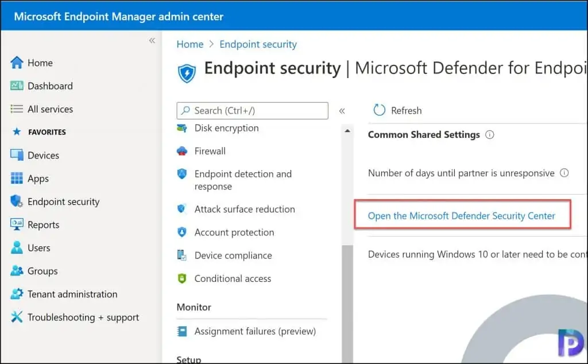Select Conditional access menu item
The height and width of the screenshot is (364, 588).
(x=233, y=279)
